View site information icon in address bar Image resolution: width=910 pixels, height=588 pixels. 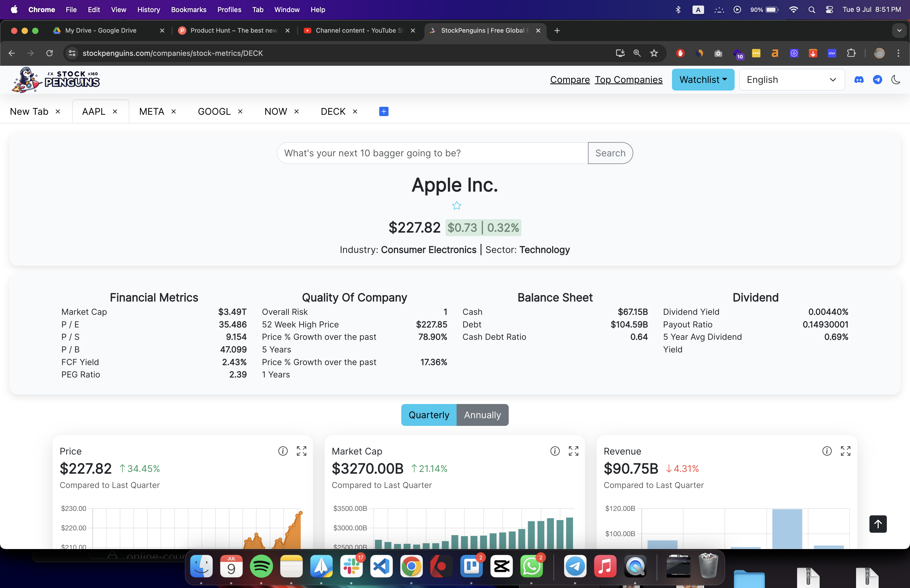tap(72, 53)
